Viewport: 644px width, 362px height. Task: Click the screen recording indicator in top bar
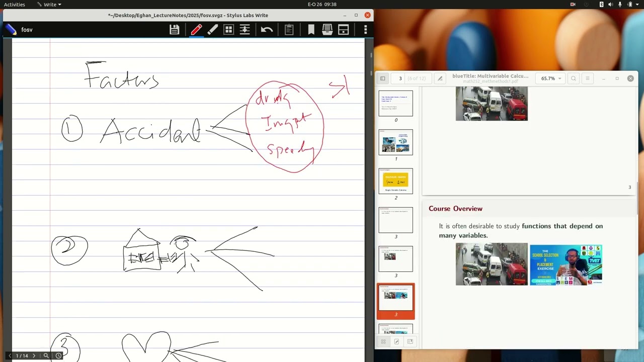(573, 5)
